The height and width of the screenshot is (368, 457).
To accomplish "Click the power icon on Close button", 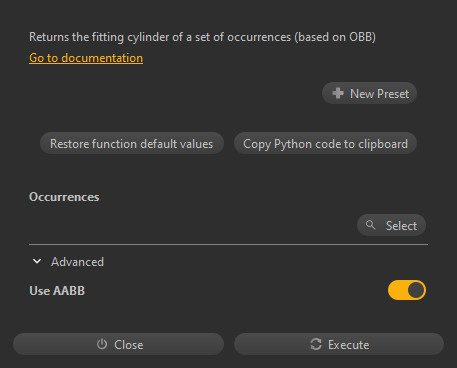I will (102, 344).
